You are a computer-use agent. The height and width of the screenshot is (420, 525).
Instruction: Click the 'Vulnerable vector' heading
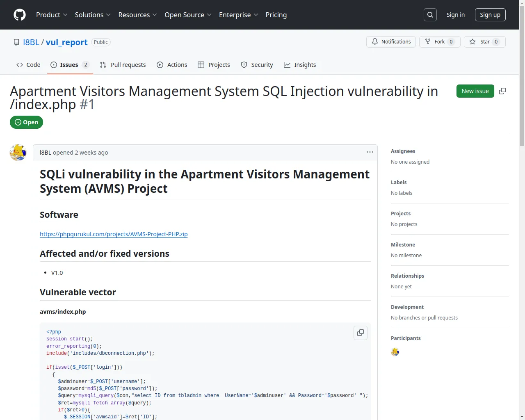tap(78, 292)
